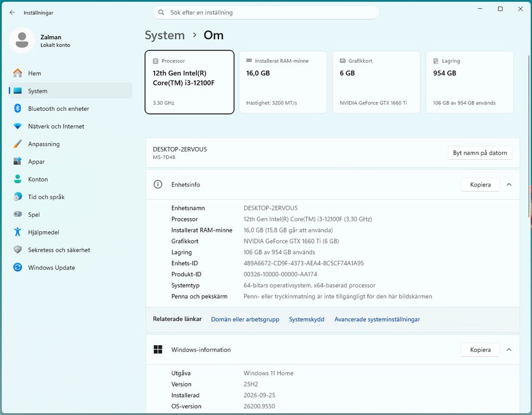Click the Windows logo beside Windows-information
Screen dimensions: 532x415
click(x=158, y=350)
